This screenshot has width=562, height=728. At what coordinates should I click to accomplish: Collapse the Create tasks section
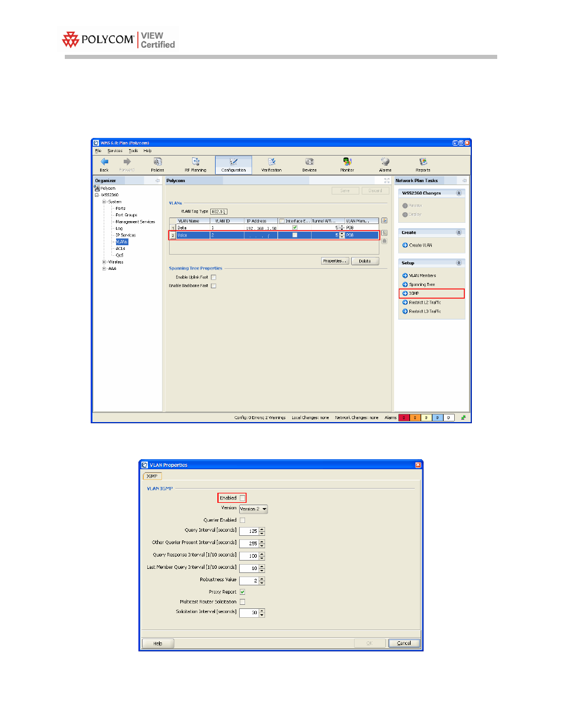459,233
